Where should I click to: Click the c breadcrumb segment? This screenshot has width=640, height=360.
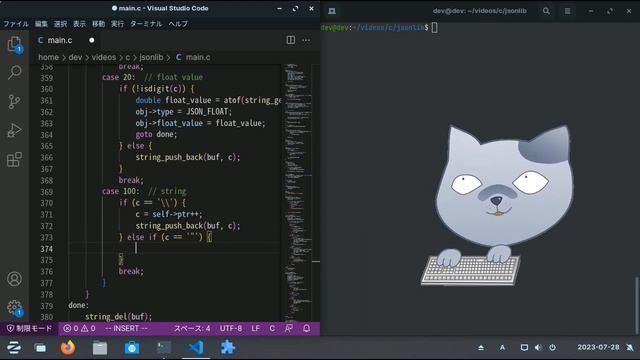tap(127, 57)
